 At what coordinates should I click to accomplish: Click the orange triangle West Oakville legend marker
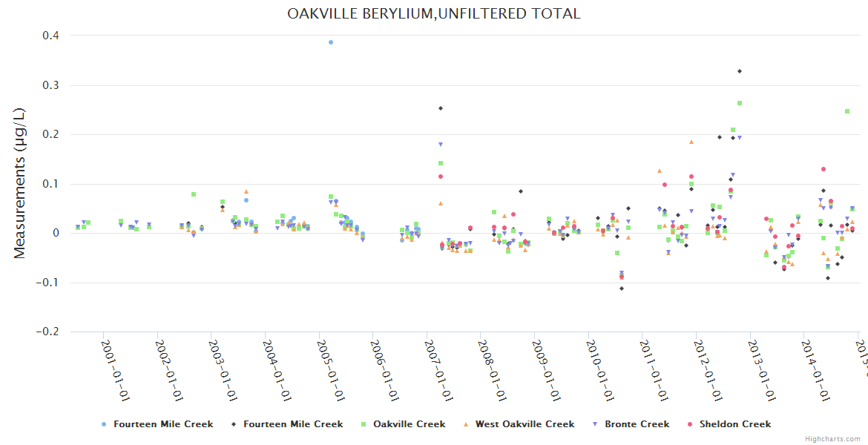point(466,424)
